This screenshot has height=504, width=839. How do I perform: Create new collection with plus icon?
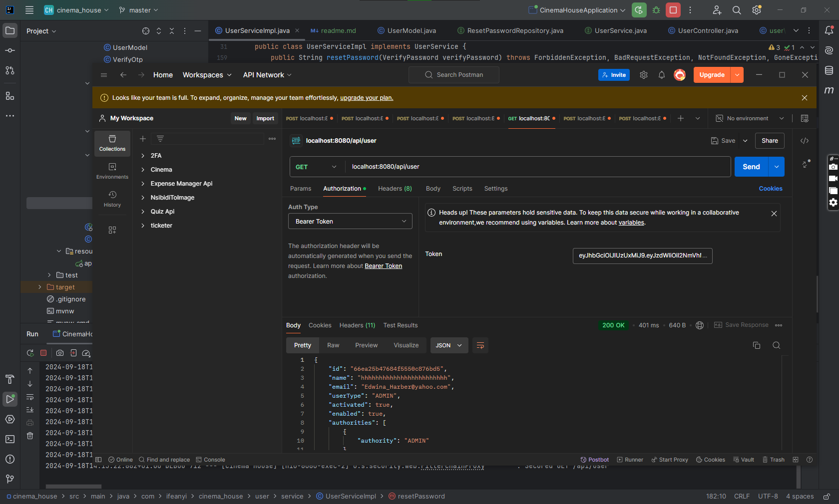[x=143, y=139]
